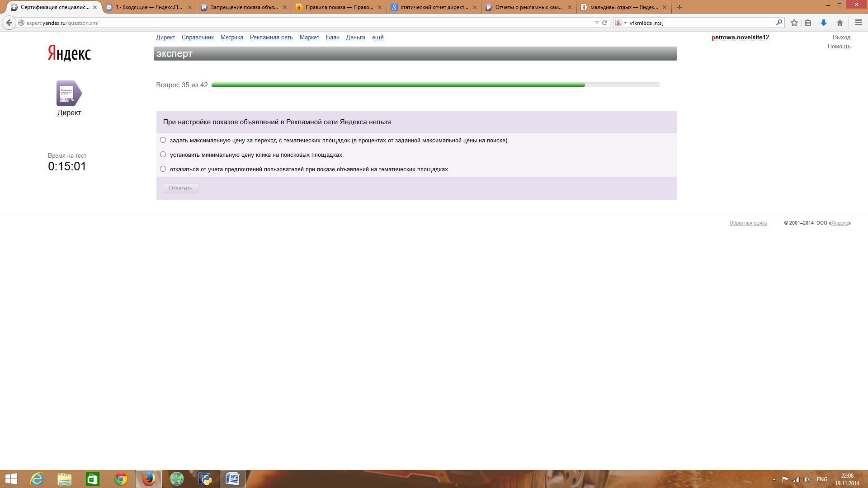
Task: Open Microsoft Word from taskbar
Action: click(233, 479)
